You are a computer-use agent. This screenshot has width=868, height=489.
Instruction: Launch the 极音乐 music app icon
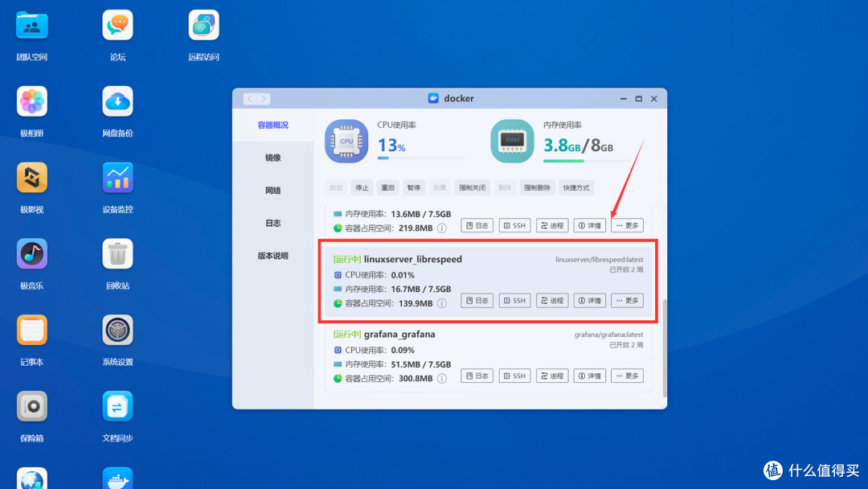click(31, 254)
